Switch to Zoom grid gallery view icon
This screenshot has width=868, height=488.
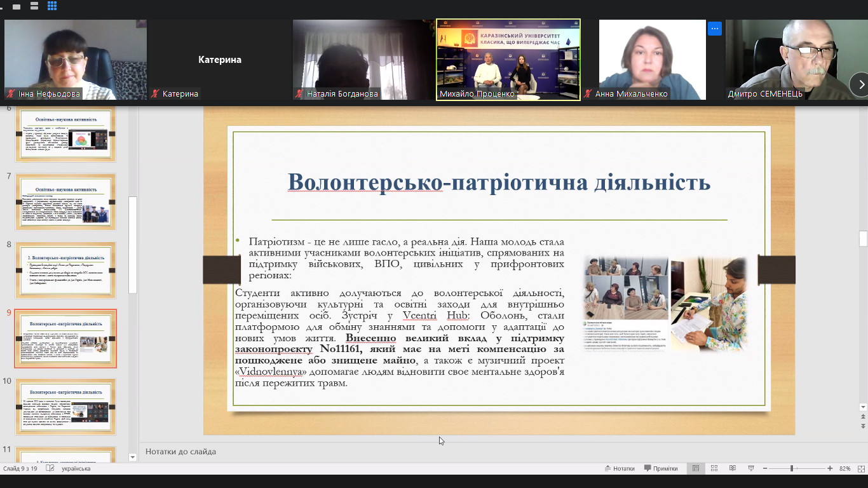tap(52, 6)
